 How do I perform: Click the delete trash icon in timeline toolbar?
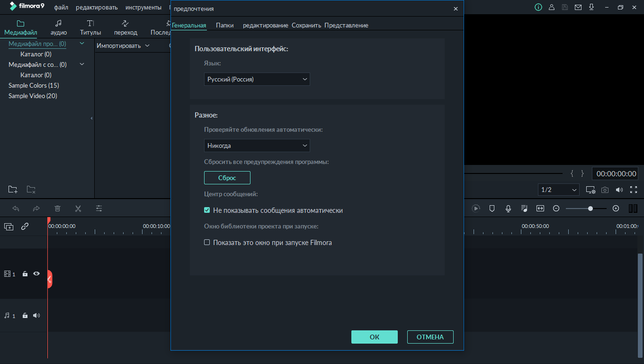pos(57,209)
